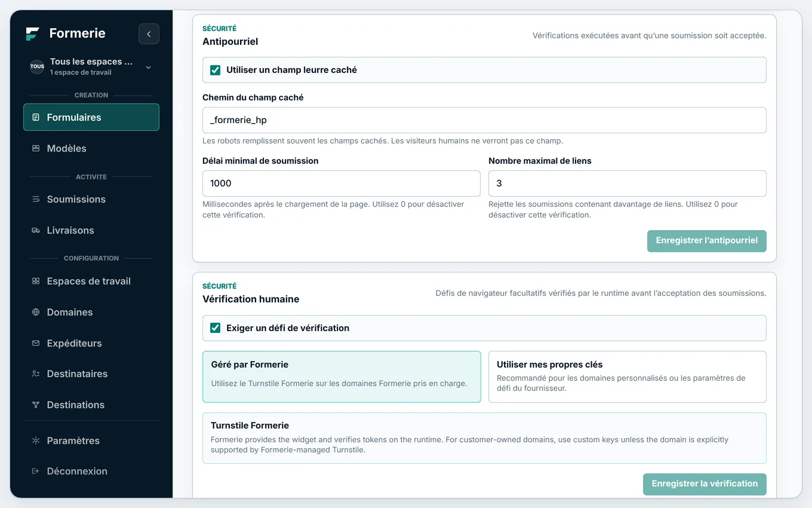Open Espaces de travail page
The width and height of the screenshot is (812, 508).
(91, 281)
